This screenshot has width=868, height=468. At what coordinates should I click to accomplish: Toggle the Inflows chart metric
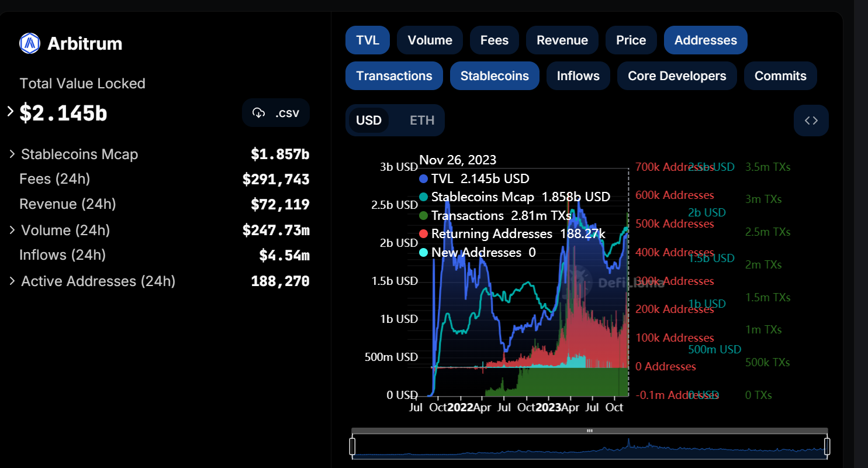click(578, 76)
